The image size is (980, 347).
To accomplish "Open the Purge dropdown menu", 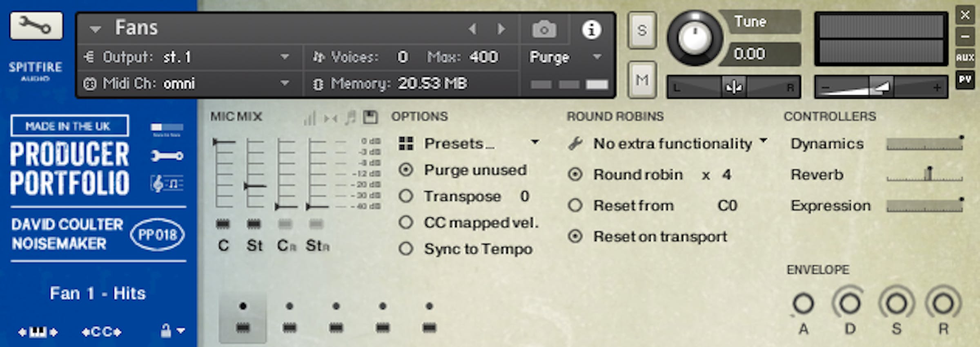I will tap(597, 57).
